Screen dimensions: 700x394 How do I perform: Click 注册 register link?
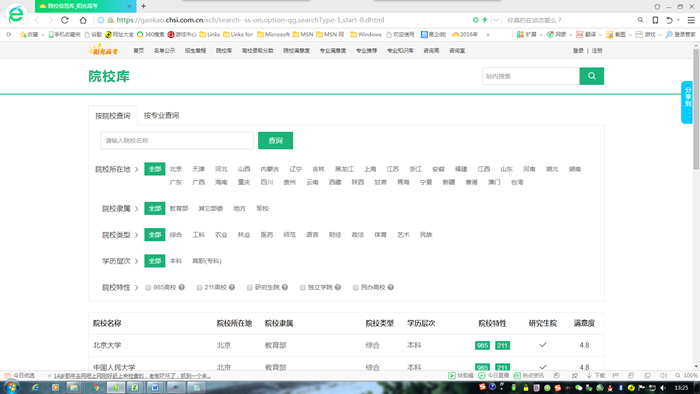[597, 51]
